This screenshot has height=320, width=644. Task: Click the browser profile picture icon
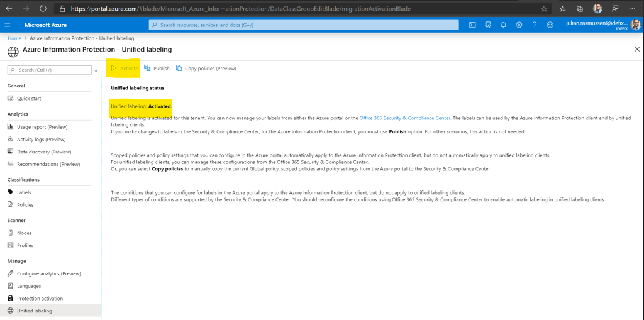[x=598, y=8]
